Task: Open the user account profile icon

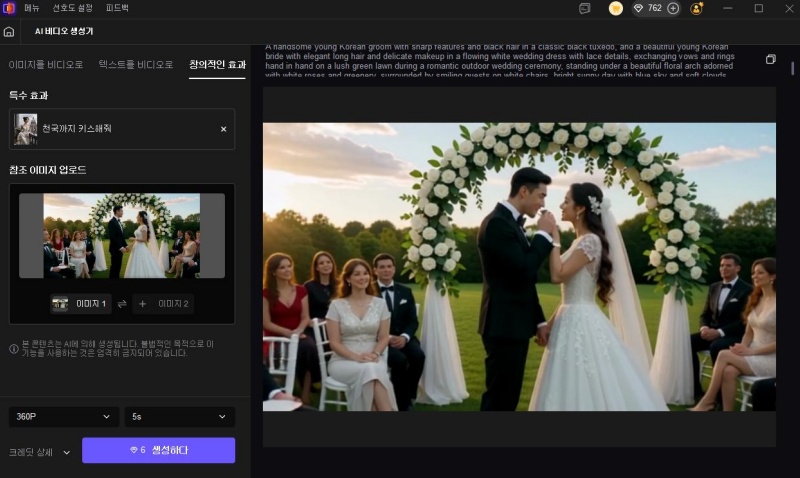Action: tap(697, 8)
